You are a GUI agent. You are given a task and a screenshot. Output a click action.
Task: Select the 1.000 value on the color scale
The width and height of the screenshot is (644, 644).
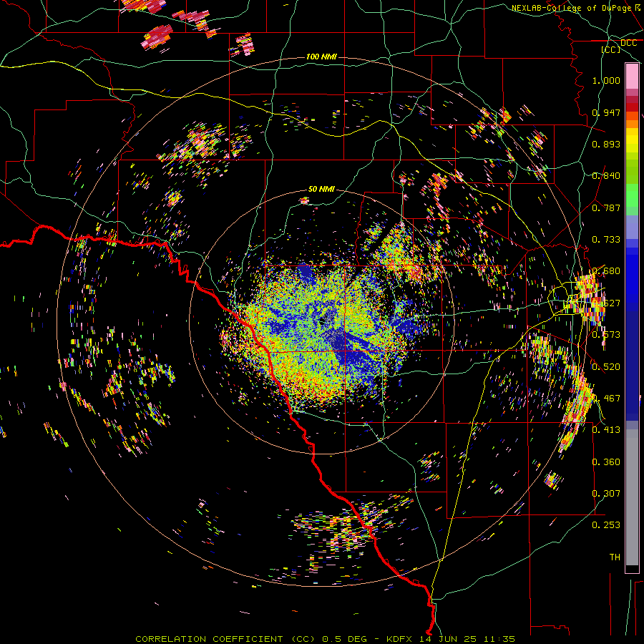coord(606,80)
